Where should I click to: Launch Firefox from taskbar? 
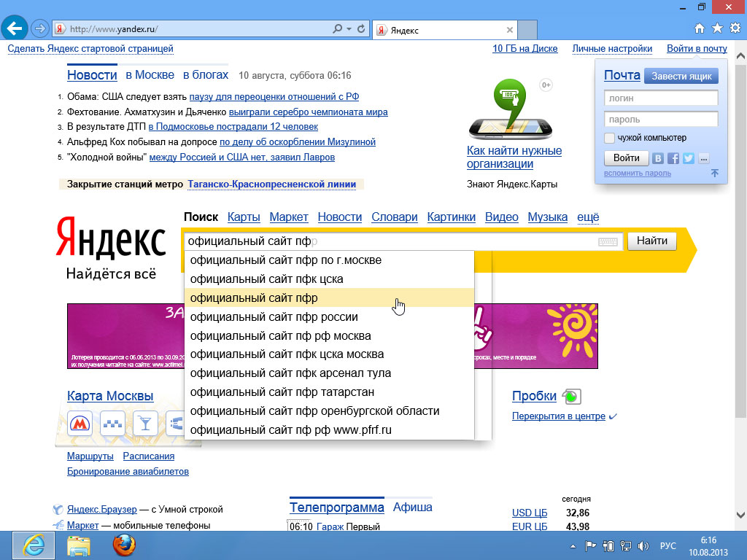[x=124, y=545]
